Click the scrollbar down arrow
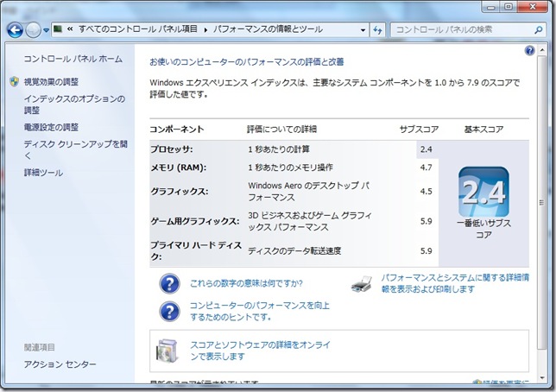Screen dimensions: 556x392 pyautogui.click(x=541, y=378)
